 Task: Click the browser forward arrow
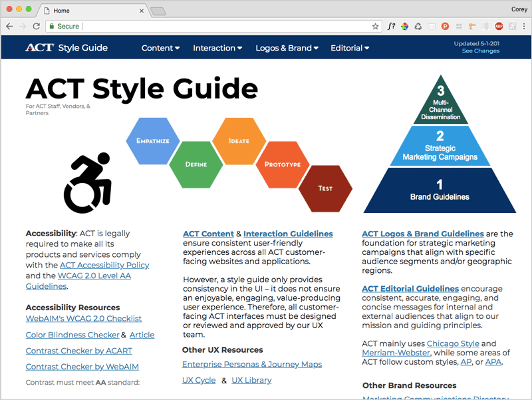tap(23, 26)
